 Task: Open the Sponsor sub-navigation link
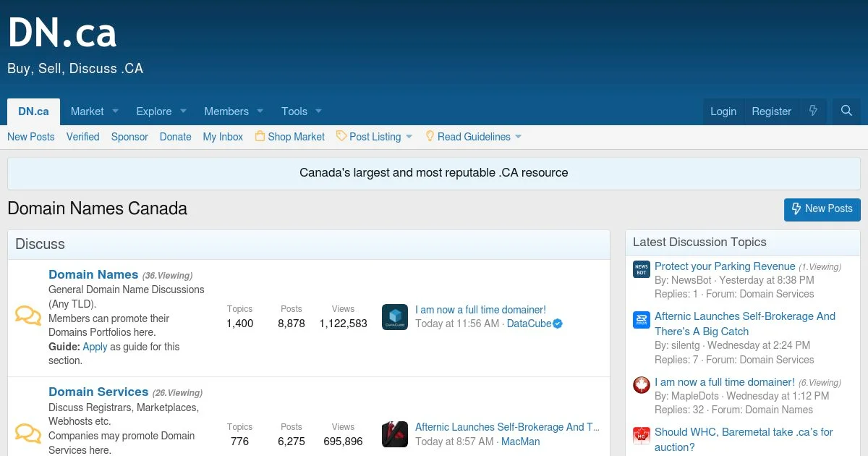pyautogui.click(x=129, y=136)
